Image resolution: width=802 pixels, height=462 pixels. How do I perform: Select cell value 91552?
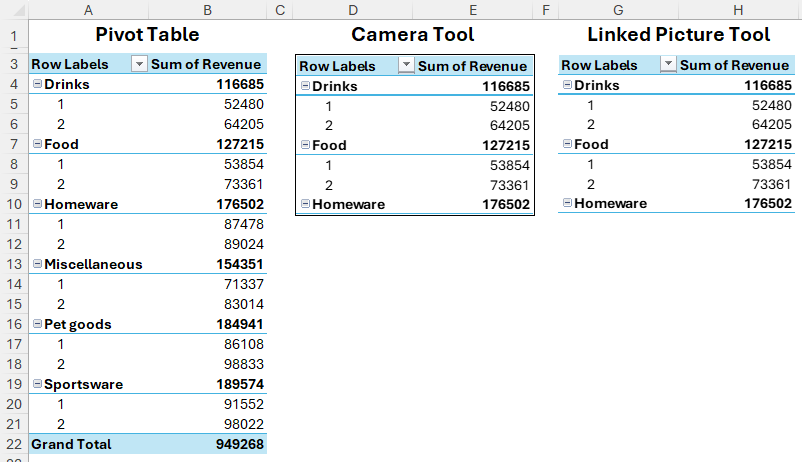(x=244, y=404)
